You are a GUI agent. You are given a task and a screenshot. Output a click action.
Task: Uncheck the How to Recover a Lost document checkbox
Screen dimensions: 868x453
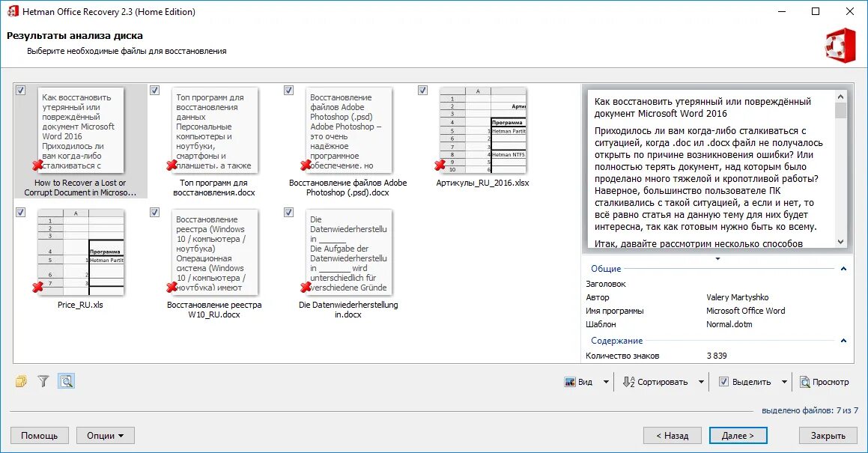20,91
